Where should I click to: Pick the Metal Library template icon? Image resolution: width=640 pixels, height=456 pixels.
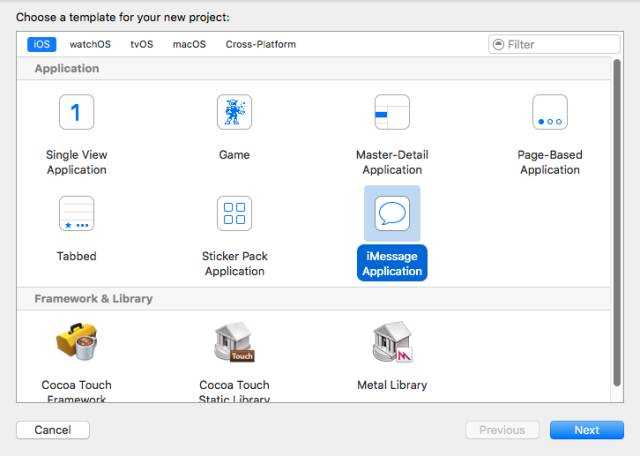(x=392, y=343)
